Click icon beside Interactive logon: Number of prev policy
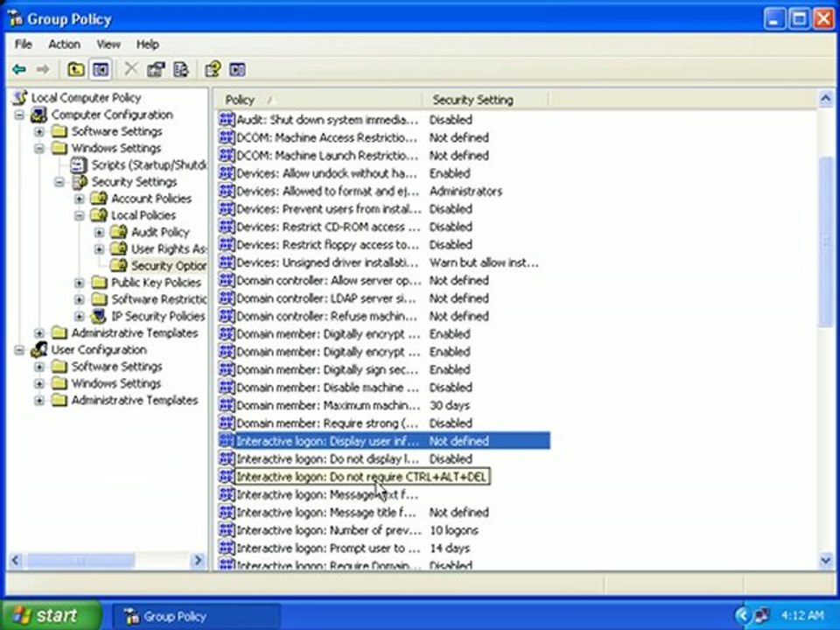Image resolution: width=840 pixels, height=630 pixels. tap(227, 530)
